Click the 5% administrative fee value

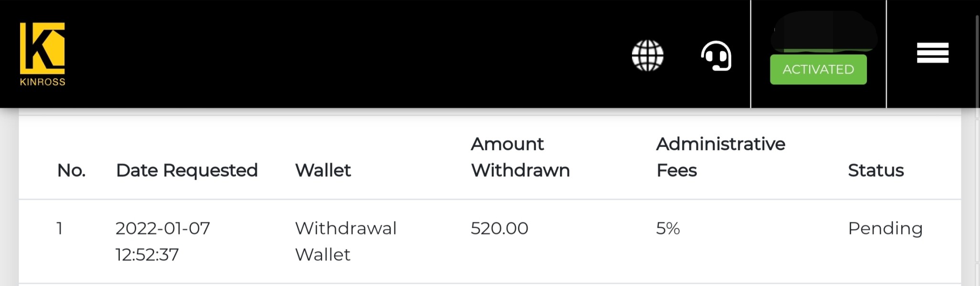(668, 228)
